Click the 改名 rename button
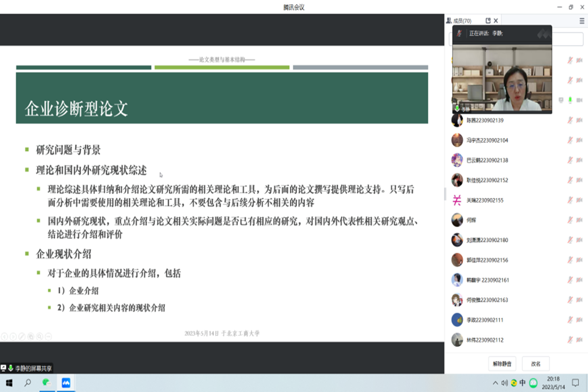This screenshot has height=392, width=588. point(535,364)
